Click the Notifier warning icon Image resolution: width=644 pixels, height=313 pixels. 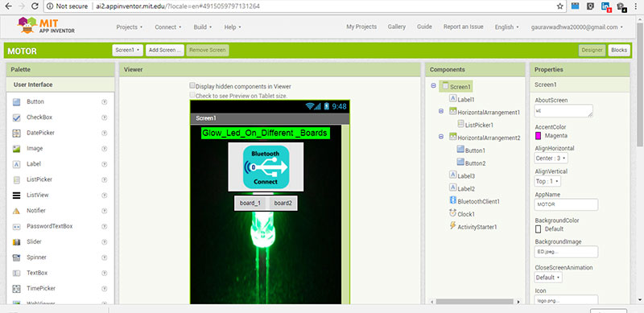[16, 211]
